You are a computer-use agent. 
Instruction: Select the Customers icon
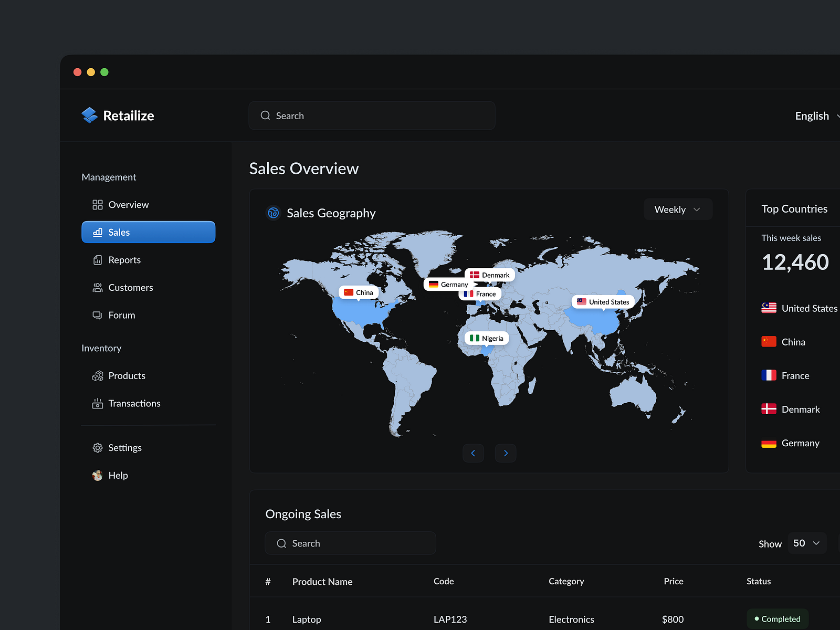tap(97, 287)
